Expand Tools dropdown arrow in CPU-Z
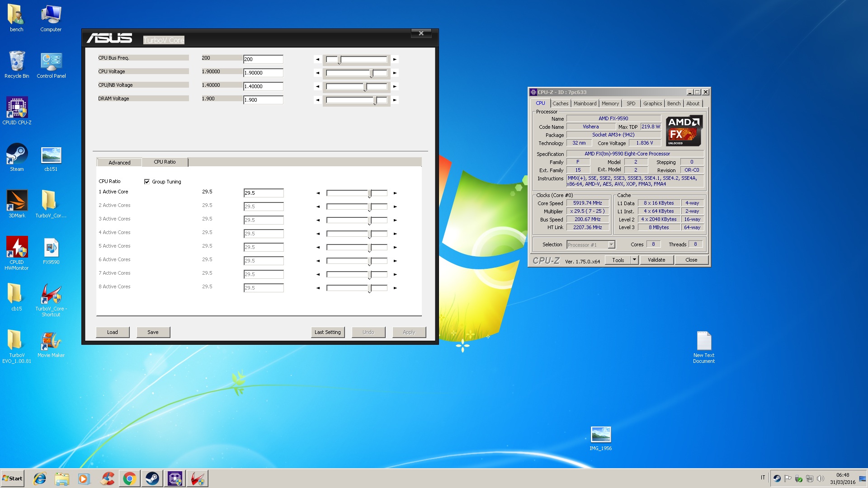 [x=634, y=260]
